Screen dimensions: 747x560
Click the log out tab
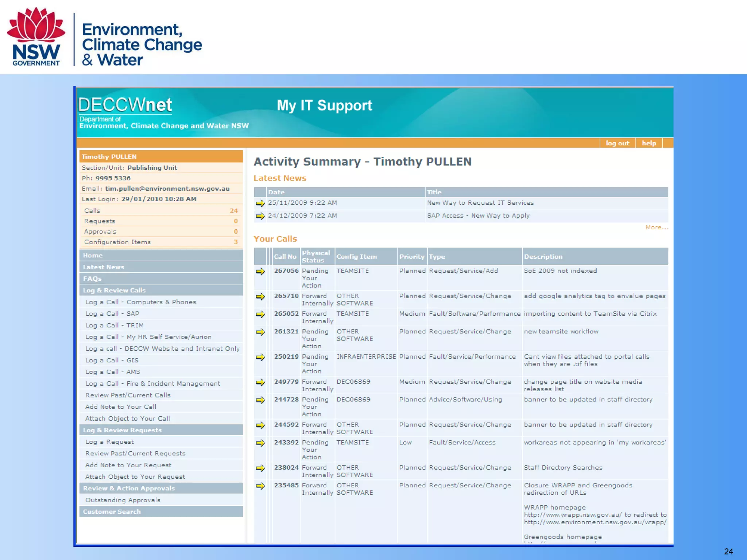(617, 143)
